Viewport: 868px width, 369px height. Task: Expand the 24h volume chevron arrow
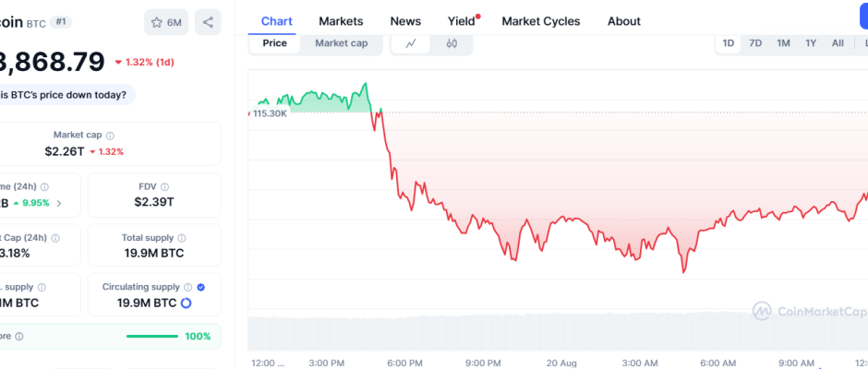pos(60,203)
